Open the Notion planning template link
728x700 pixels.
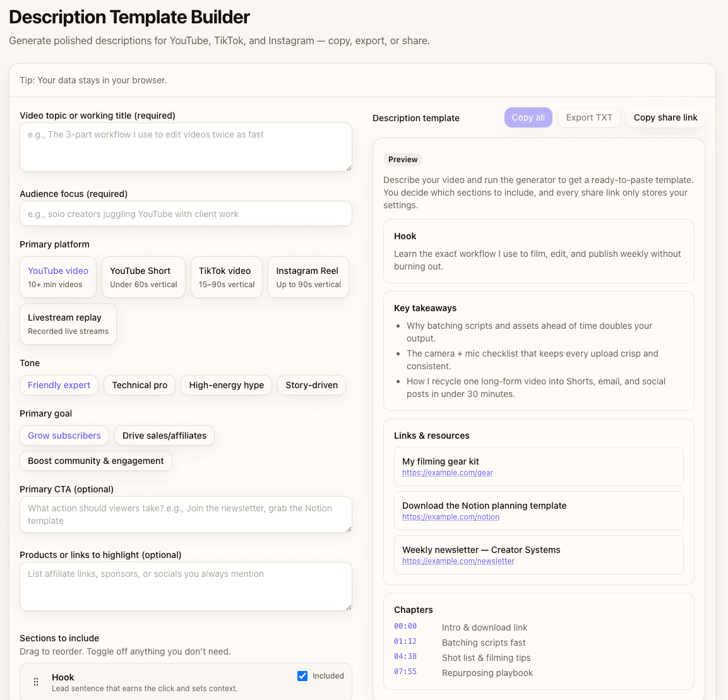[x=450, y=516]
